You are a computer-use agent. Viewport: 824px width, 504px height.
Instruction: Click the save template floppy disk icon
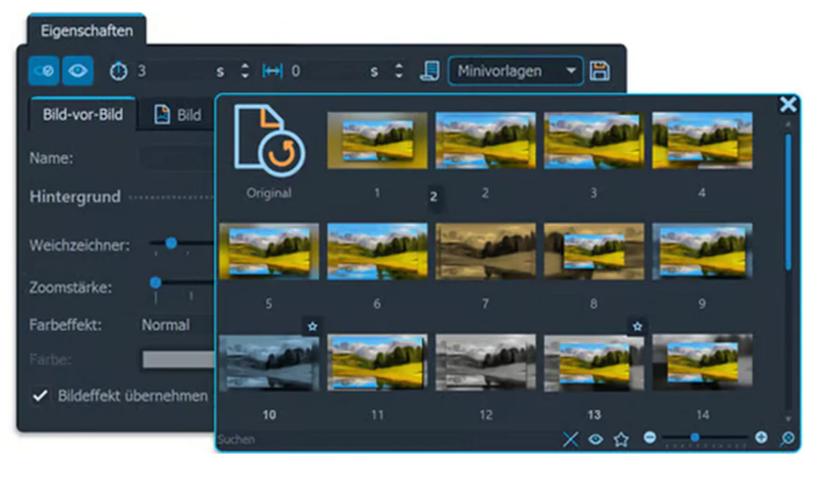[600, 71]
